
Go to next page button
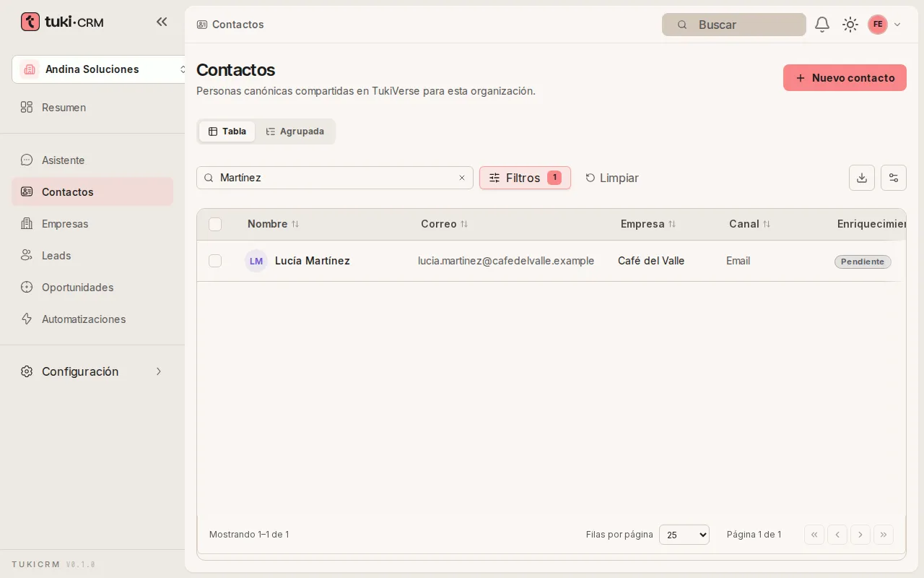coord(860,535)
